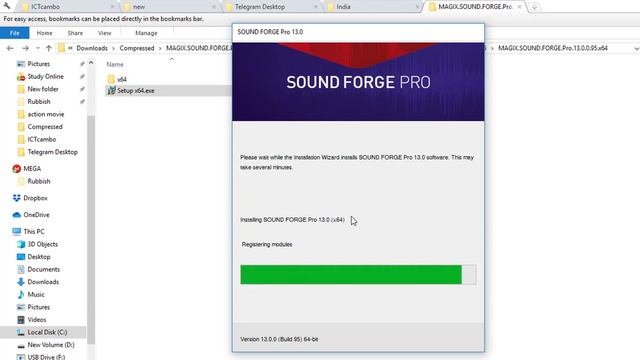Open the action movie folder

[x=46, y=114]
